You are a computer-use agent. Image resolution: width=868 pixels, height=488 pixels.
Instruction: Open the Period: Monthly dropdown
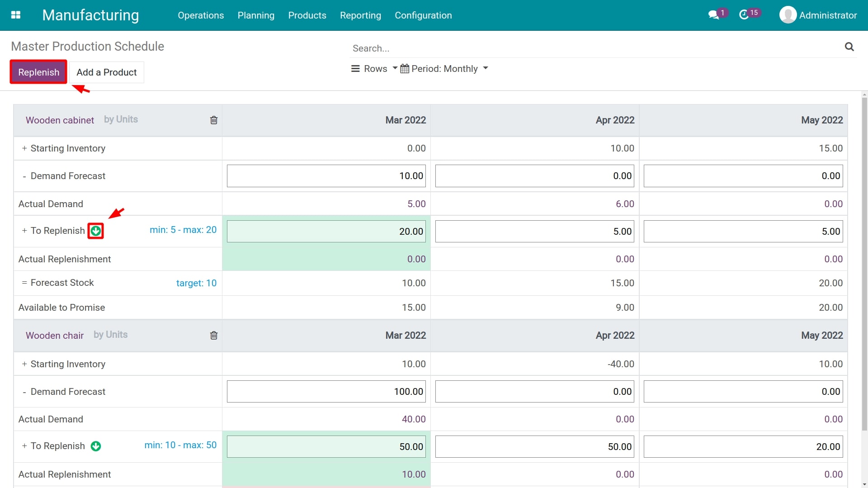click(x=444, y=69)
